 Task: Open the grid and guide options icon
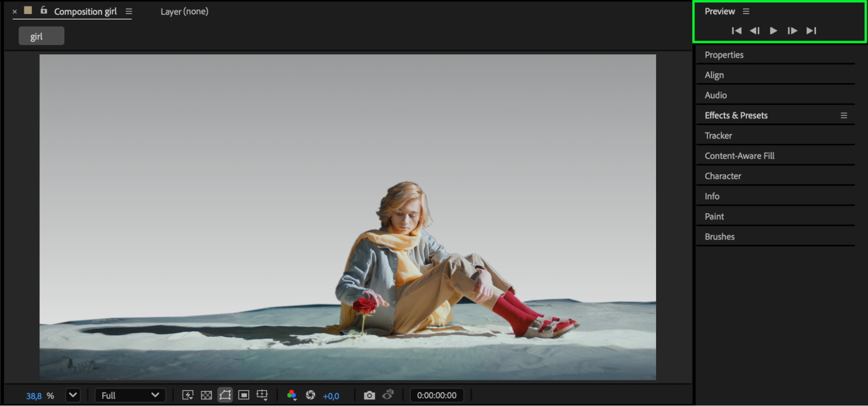point(262,395)
